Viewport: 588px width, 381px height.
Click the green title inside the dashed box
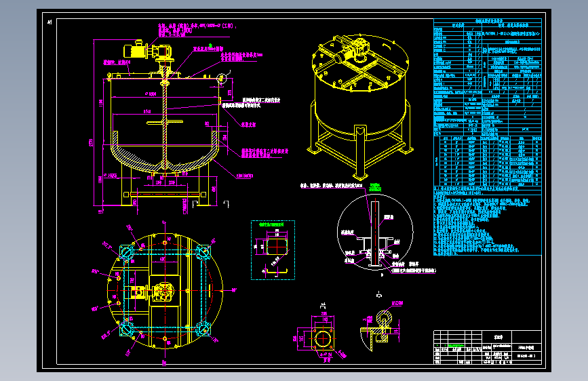(271, 224)
